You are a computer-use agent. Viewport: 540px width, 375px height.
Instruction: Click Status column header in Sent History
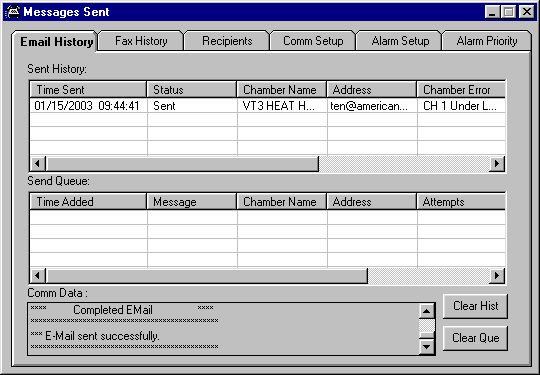pos(192,90)
